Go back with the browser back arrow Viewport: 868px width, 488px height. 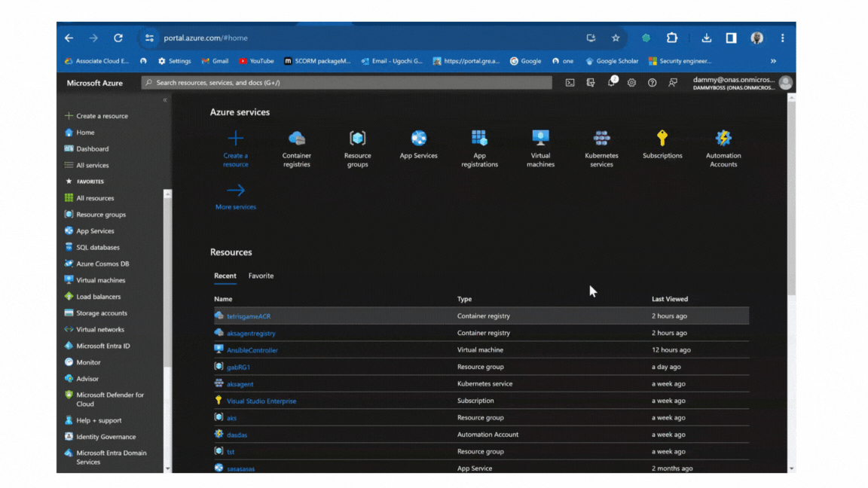point(69,38)
